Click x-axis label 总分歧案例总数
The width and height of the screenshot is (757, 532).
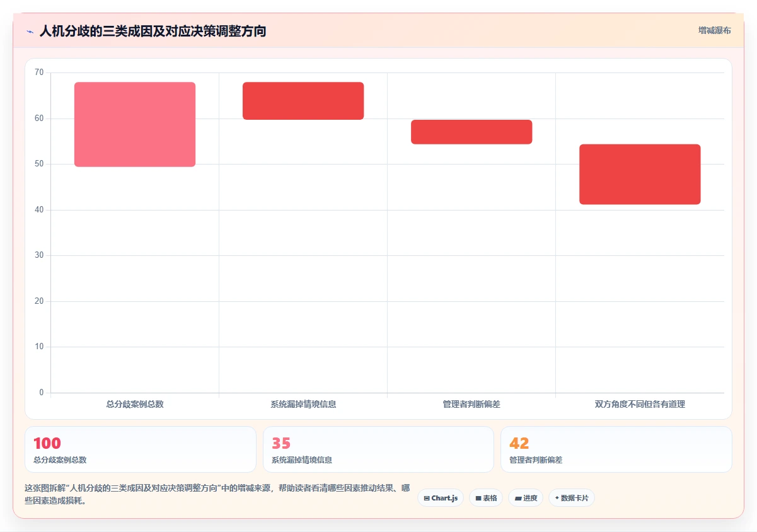(x=135, y=404)
